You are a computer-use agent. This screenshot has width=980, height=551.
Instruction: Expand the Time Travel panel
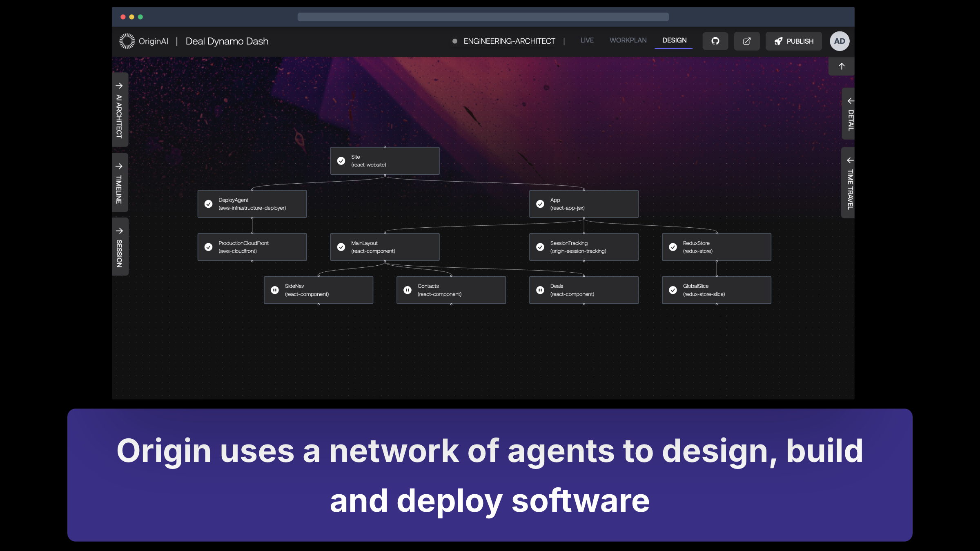849,183
